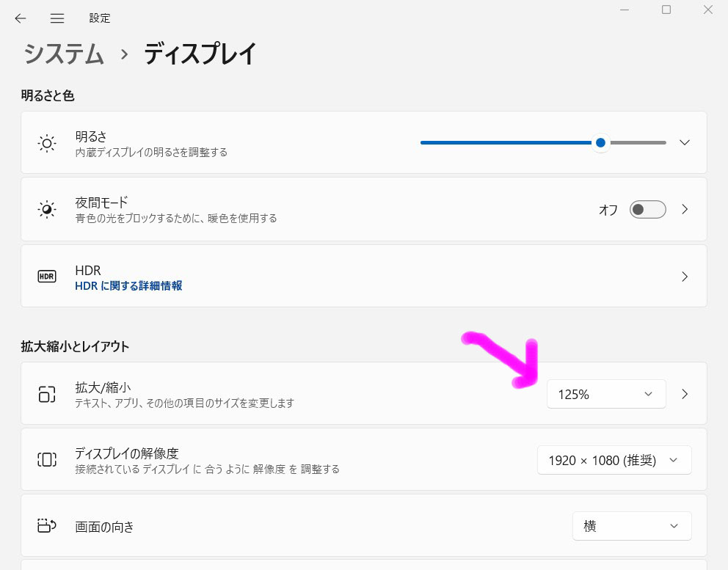Click the night mode 夜間モード icon
The height and width of the screenshot is (570, 728).
pyautogui.click(x=47, y=210)
